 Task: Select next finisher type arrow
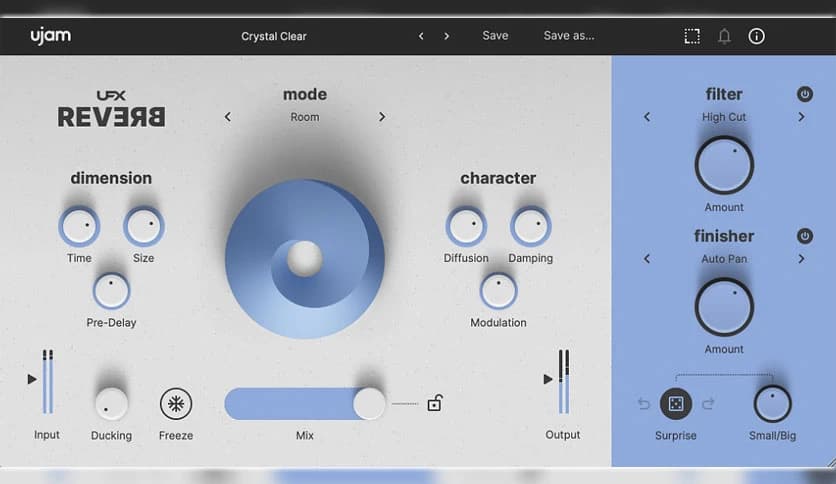801,259
